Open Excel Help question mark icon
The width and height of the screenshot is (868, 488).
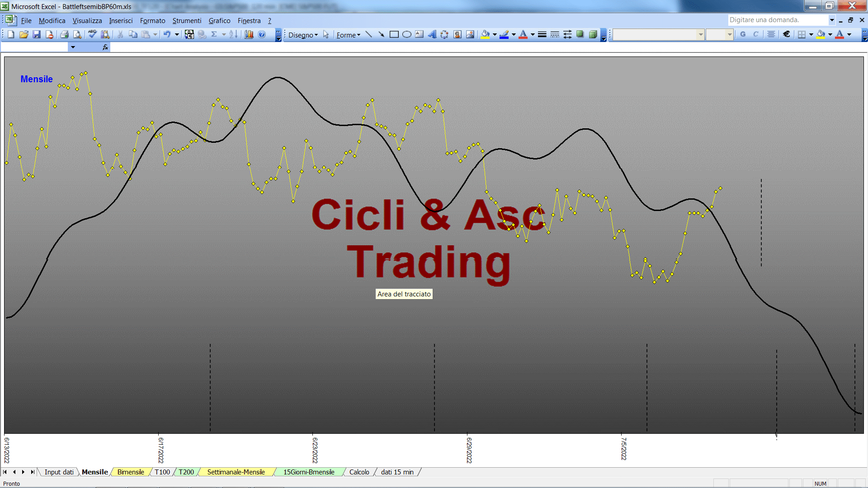pyautogui.click(x=262, y=34)
